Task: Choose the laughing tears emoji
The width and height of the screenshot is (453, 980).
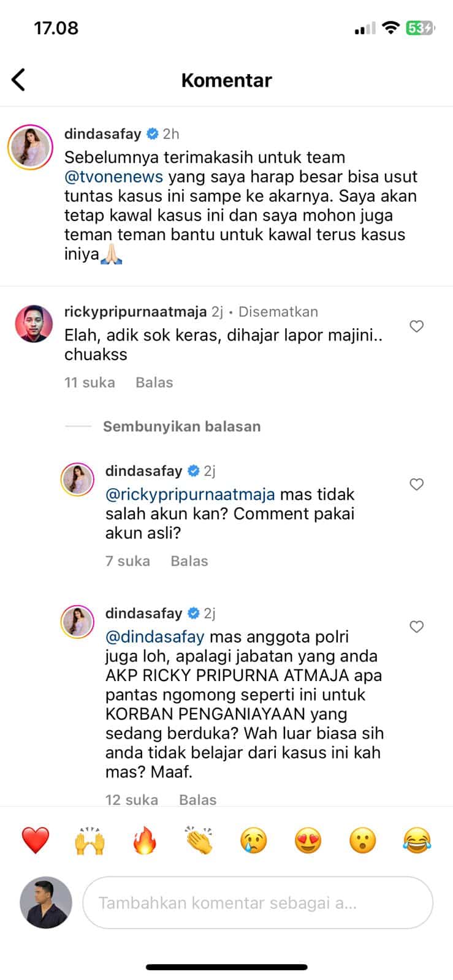Action: click(417, 840)
